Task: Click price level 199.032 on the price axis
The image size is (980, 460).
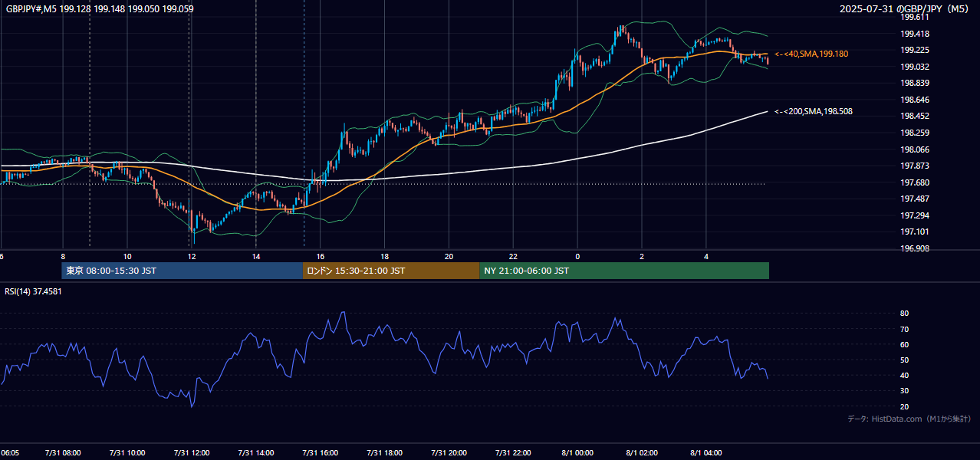Action: [x=914, y=67]
